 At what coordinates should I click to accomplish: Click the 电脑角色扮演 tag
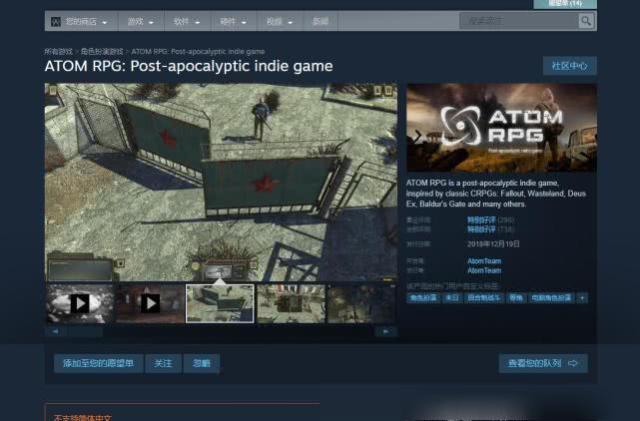551,298
